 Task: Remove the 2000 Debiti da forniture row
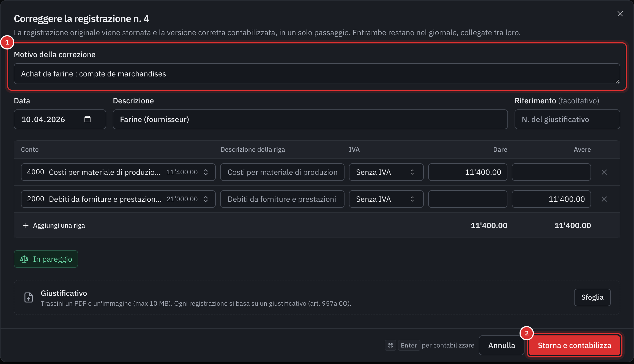604,199
